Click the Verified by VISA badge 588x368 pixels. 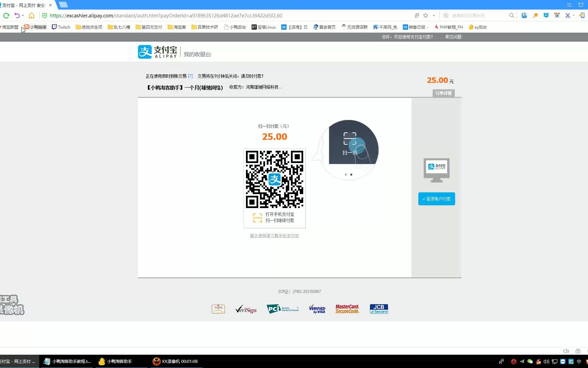tap(317, 309)
